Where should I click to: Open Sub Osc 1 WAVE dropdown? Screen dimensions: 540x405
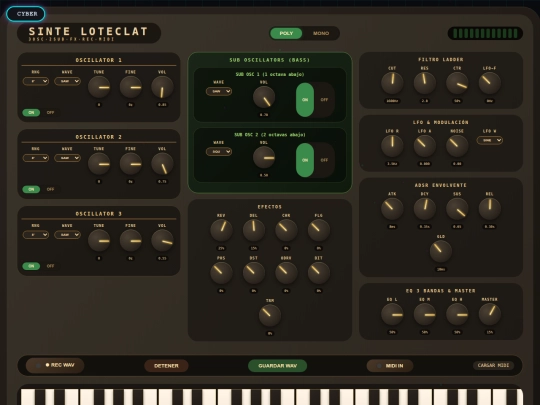[219, 91]
